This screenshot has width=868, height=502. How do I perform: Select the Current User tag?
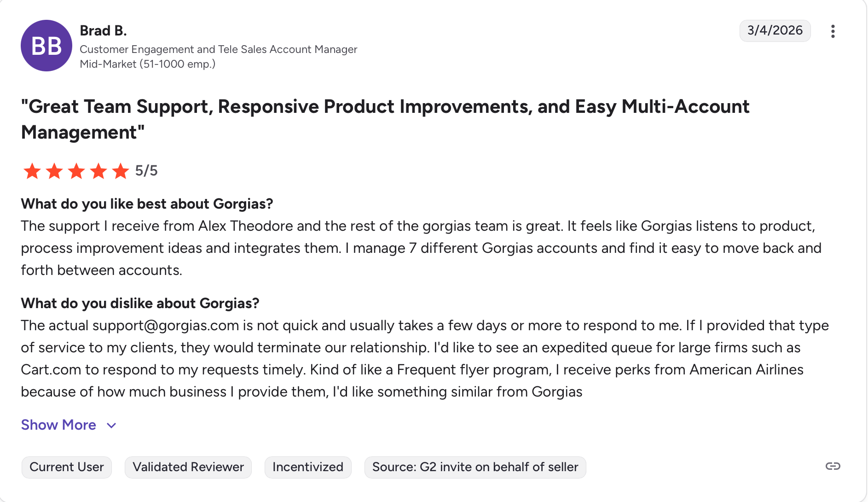coord(67,467)
